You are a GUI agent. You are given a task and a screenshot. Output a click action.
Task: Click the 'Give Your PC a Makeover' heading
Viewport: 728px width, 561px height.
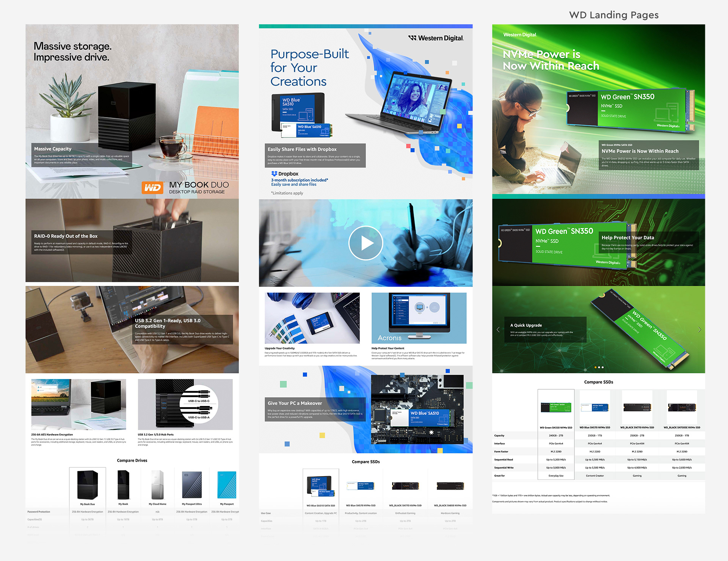295,403
